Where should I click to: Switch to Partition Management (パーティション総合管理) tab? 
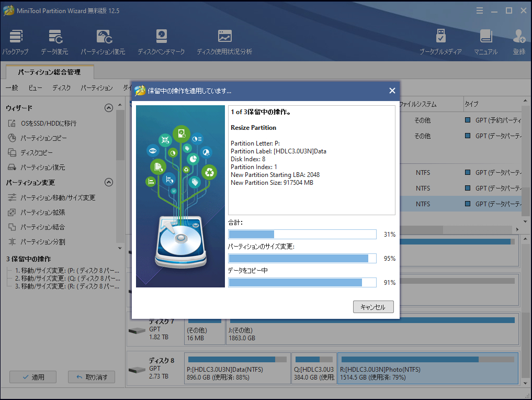pos(50,72)
